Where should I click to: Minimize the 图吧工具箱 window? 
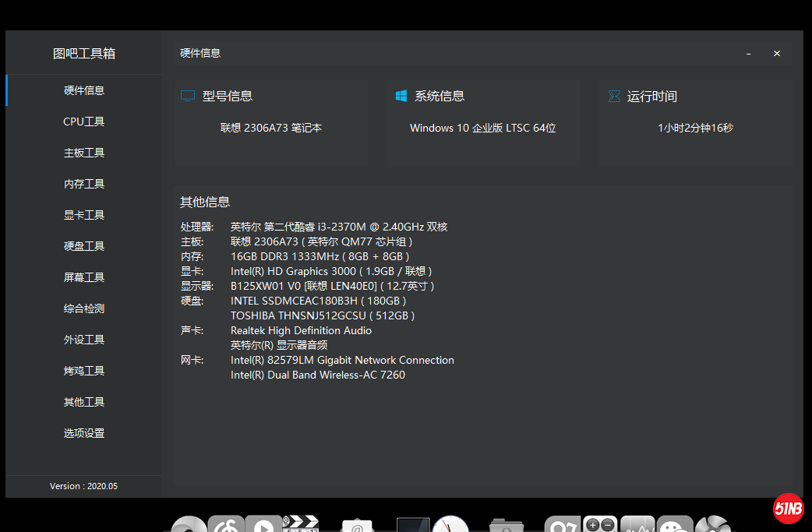[749, 54]
